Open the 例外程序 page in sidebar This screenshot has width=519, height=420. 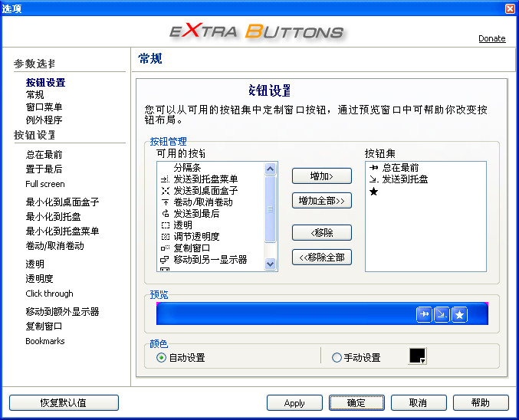point(44,120)
